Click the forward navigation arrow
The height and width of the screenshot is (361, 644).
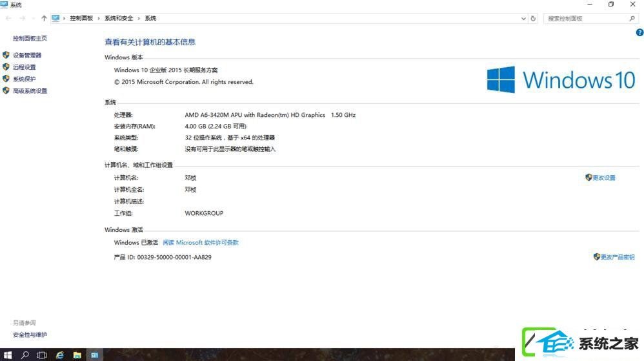click(x=22, y=18)
